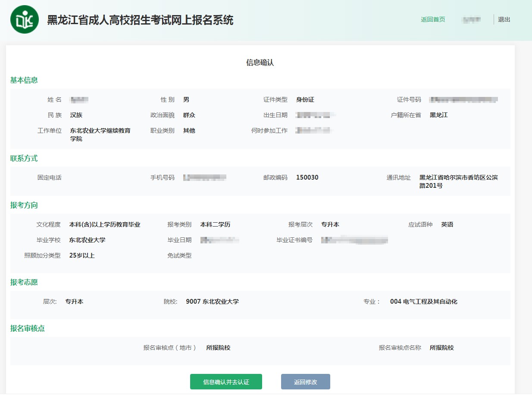Image resolution: width=532 pixels, height=395 pixels.
Task: Click the 报考志愿 section heading
Action: [24, 283]
